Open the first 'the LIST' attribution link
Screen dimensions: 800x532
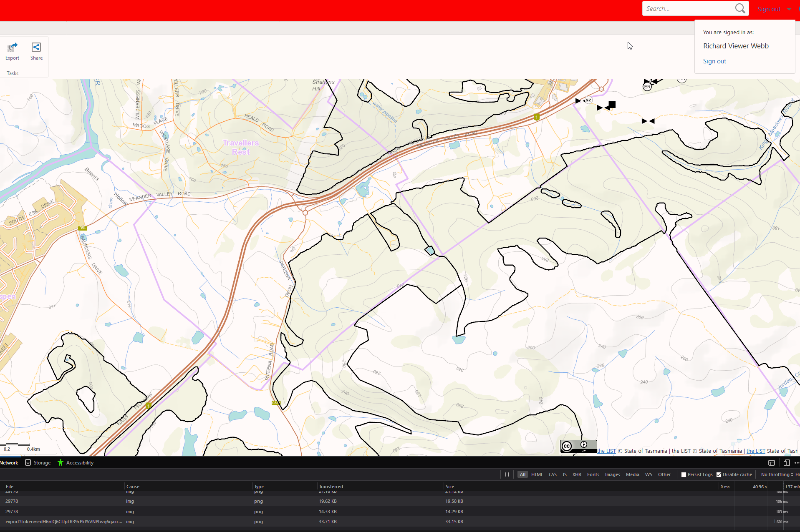pos(606,451)
